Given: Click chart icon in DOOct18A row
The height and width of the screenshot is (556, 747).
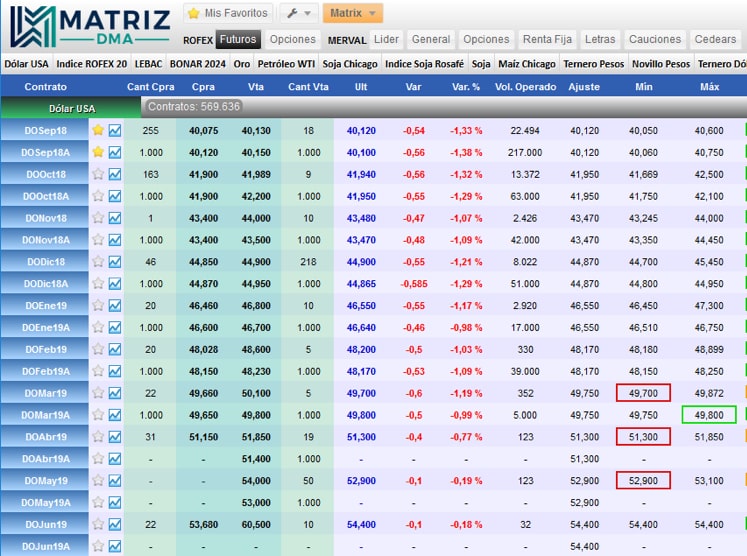Looking at the screenshot, I should click(x=115, y=196).
